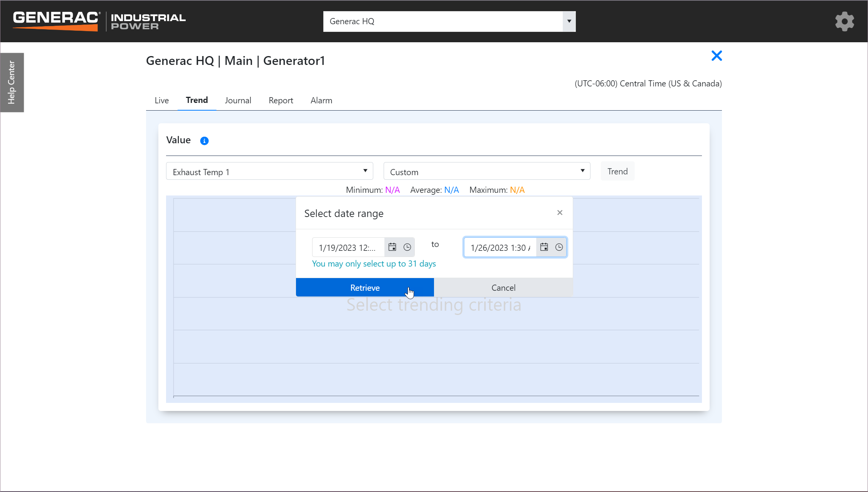
Task: Click the end date input field
Action: pos(500,248)
